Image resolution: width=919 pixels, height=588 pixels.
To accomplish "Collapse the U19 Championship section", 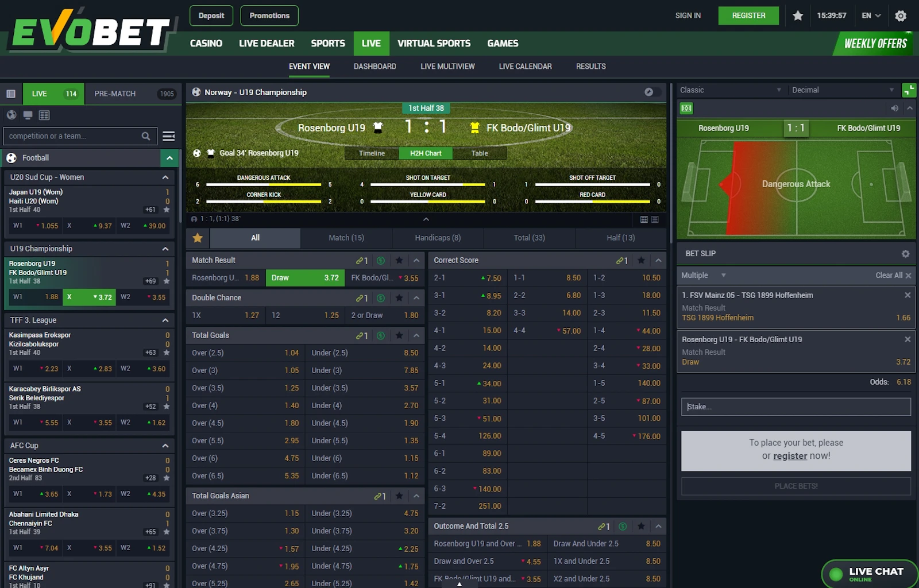I will tap(165, 248).
